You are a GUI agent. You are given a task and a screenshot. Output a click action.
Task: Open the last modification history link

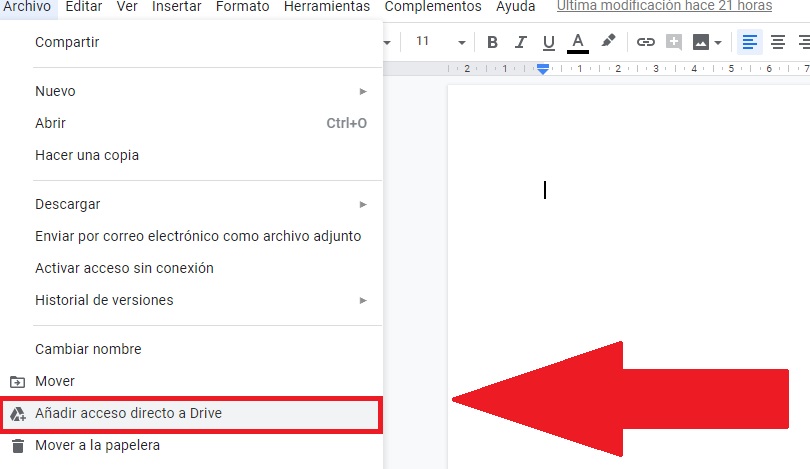[664, 7]
